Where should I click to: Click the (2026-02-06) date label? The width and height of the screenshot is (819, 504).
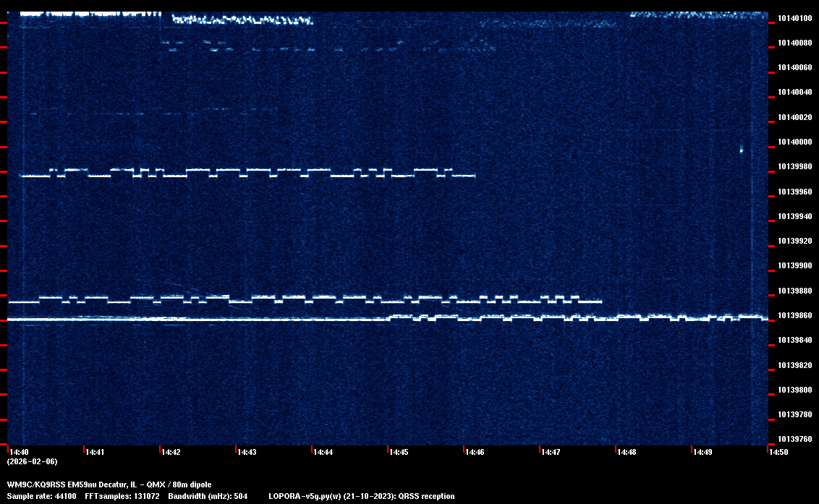32,461
